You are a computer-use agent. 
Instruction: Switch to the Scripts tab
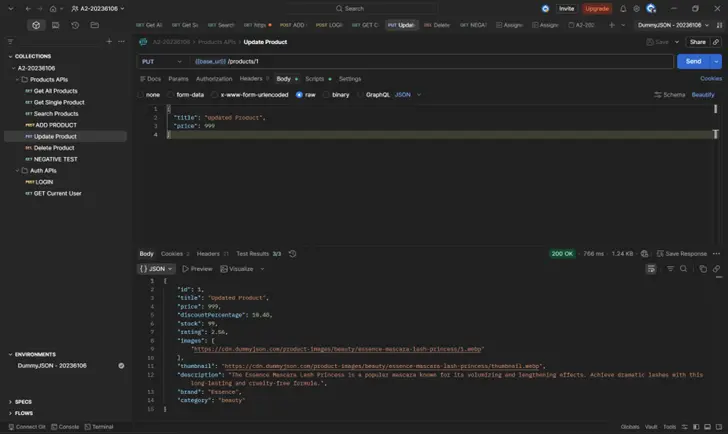coord(314,79)
